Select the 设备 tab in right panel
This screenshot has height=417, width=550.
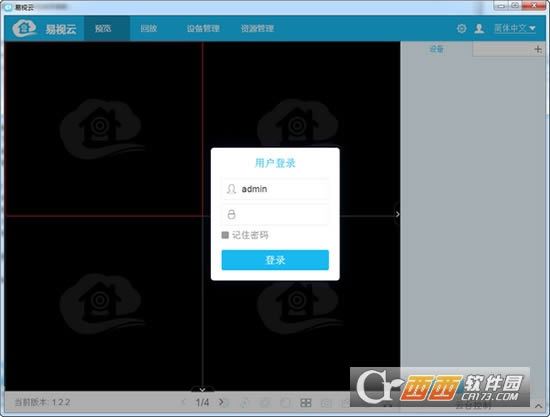(x=436, y=49)
